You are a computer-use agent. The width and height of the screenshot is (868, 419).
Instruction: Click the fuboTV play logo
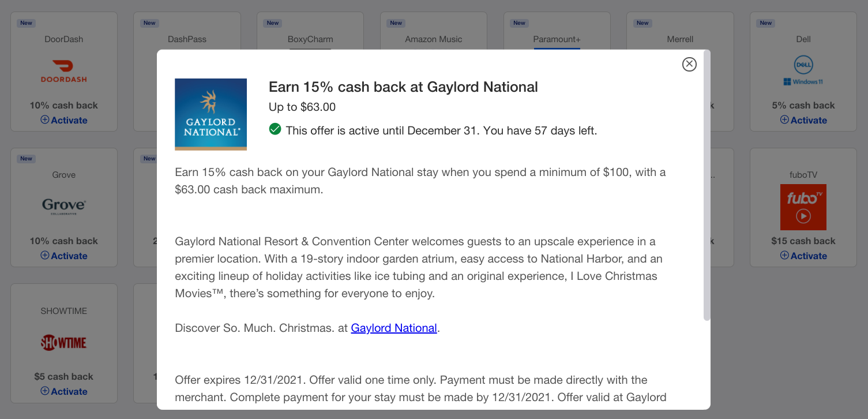click(x=803, y=207)
